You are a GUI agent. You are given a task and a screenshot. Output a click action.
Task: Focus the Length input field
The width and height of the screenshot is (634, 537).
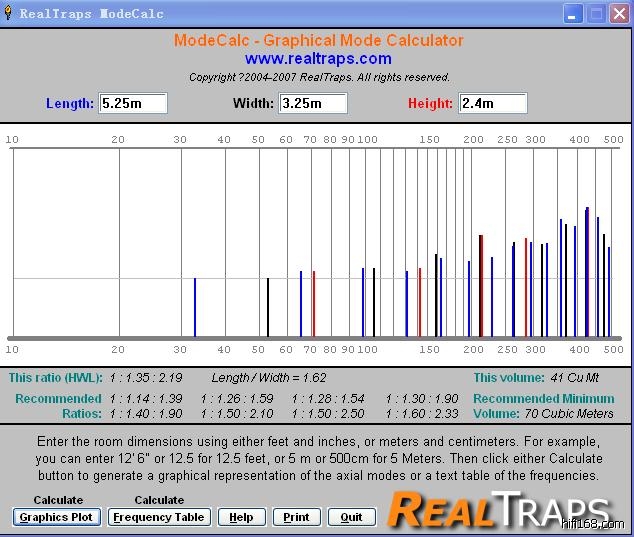point(133,103)
